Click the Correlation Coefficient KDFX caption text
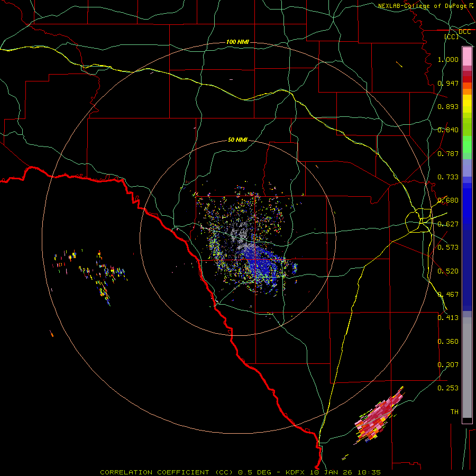The image size is (476, 476). (x=240, y=472)
